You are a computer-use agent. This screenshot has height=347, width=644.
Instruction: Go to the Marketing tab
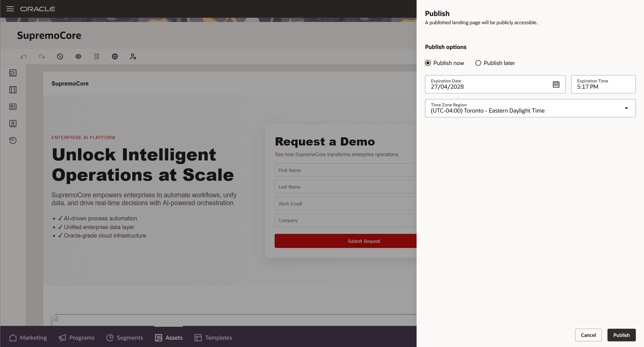point(28,338)
